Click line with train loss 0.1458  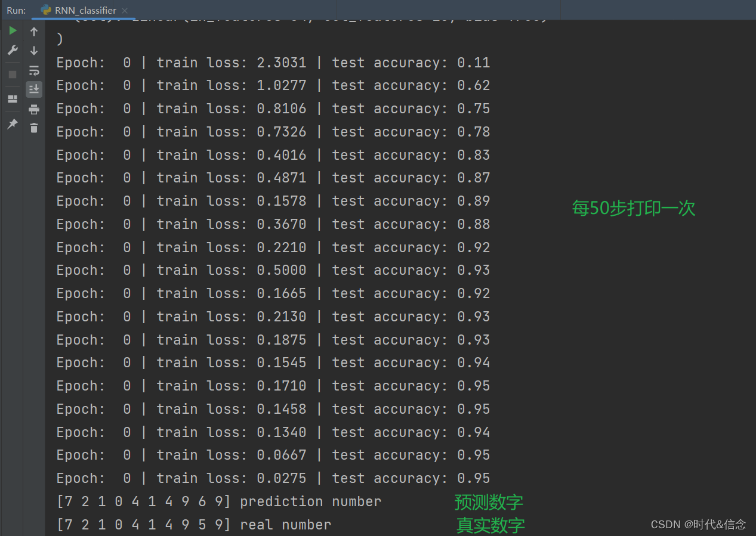point(273,409)
